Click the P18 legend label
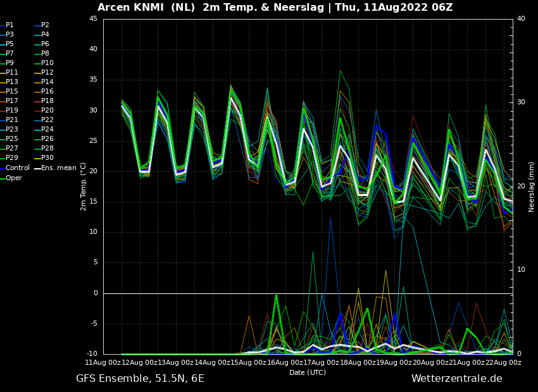Image resolution: width=538 pixels, height=392 pixels. tap(47, 101)
